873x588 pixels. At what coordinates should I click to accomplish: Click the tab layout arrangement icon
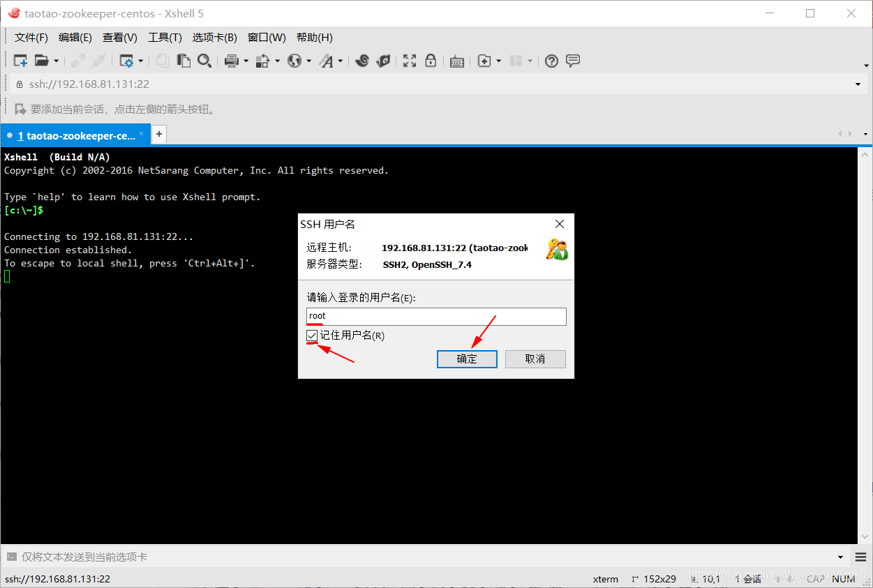(516, 61)
